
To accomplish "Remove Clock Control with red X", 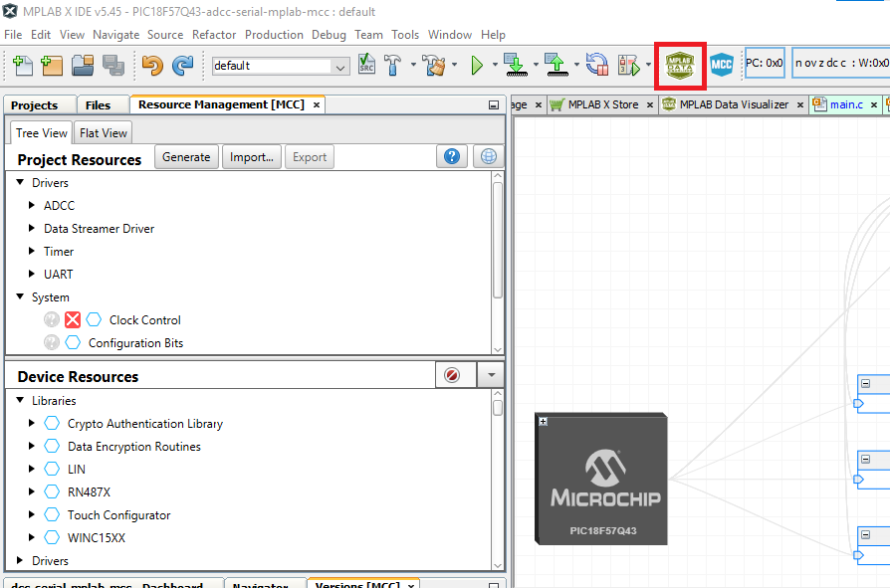I will coord(73,319).
